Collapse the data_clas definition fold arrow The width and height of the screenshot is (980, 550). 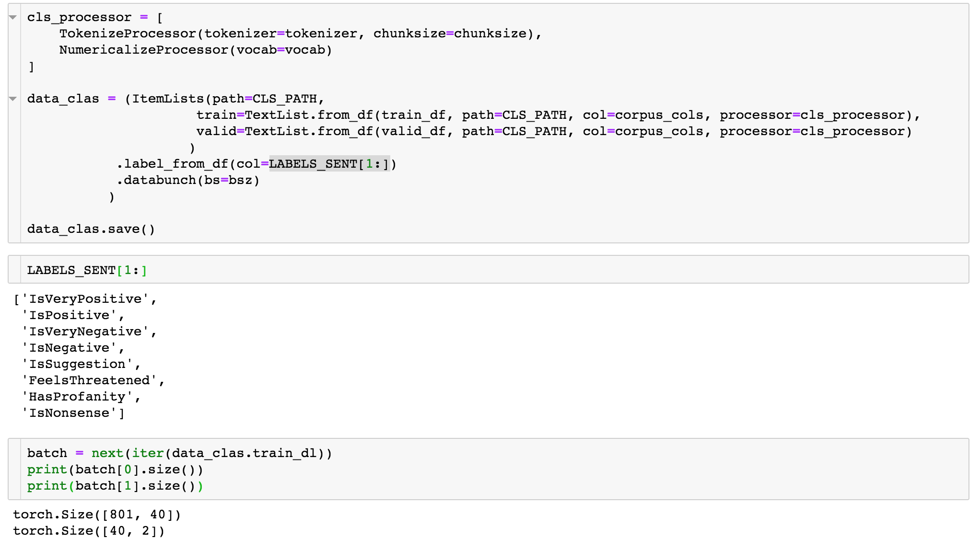coord(13,99)
